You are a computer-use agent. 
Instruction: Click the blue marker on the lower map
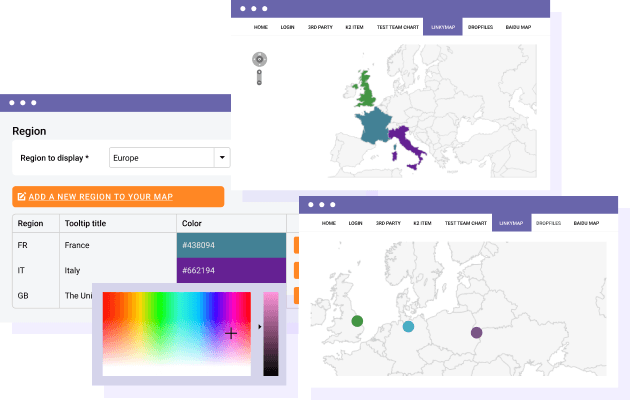tap(408, 327)
